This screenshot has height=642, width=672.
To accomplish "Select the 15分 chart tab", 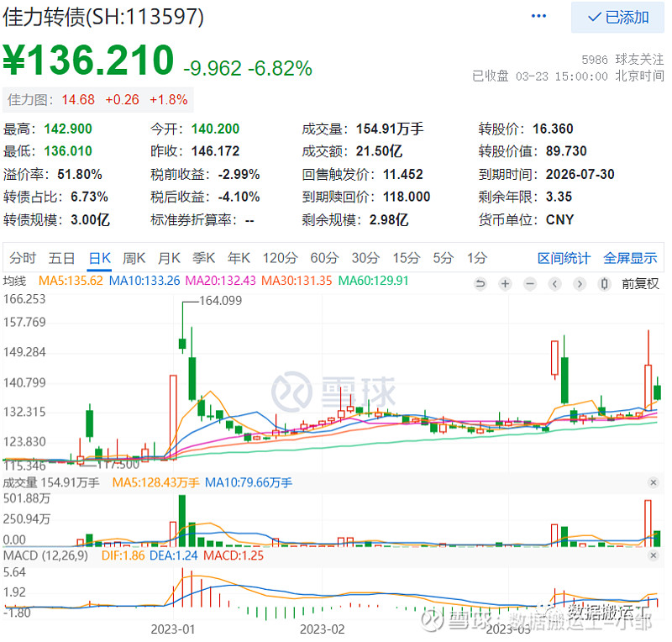I will click(x=407, y=258).
